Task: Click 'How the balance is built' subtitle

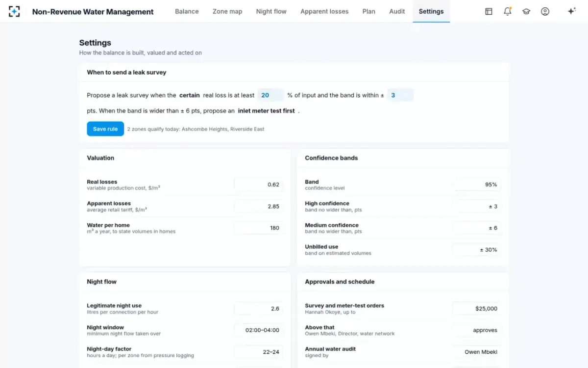Action: point(140,53)
